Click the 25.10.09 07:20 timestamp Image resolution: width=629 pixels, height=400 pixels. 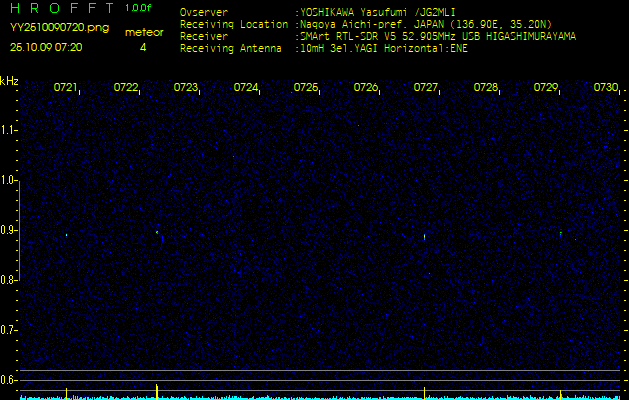46,46
